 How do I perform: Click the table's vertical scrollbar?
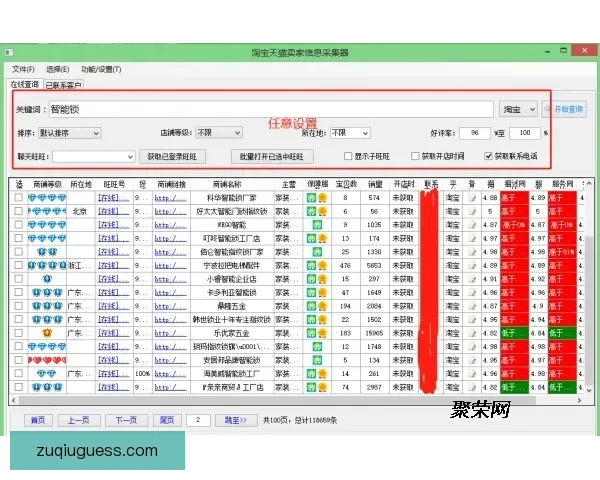pyautogui.click(x=589, y=311)
